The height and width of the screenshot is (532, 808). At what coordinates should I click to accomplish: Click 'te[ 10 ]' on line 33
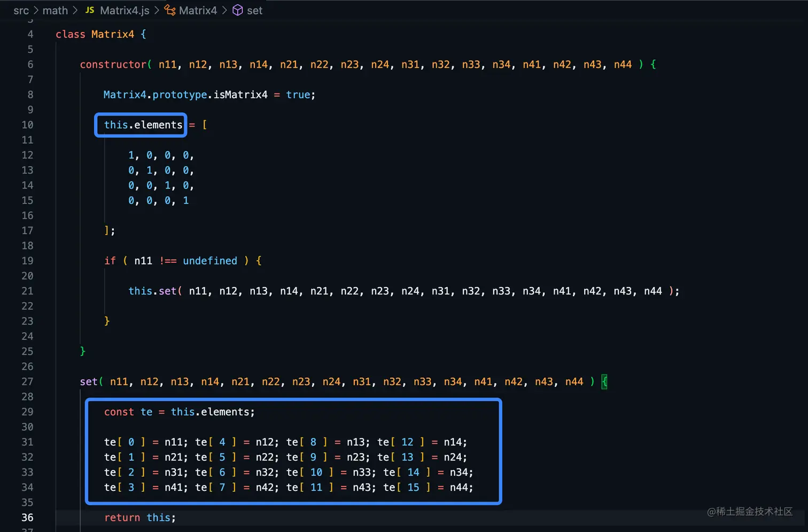click(310, 472)
